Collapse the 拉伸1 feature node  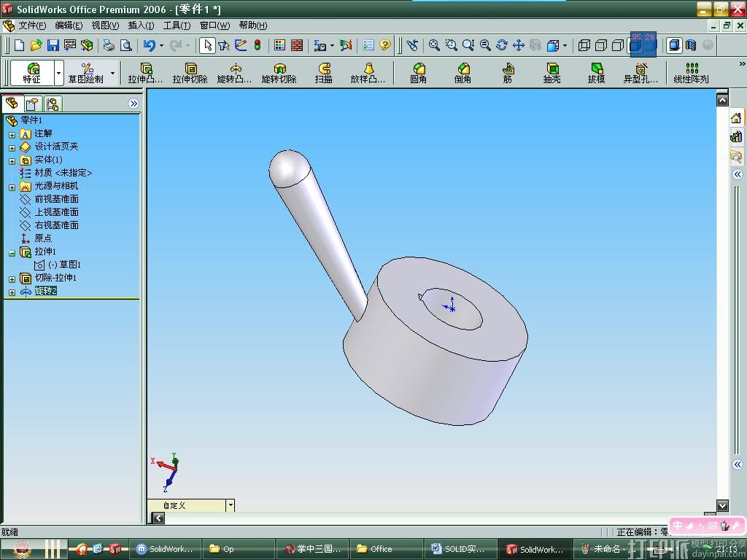pyautogui.click(x=12, y=252)
